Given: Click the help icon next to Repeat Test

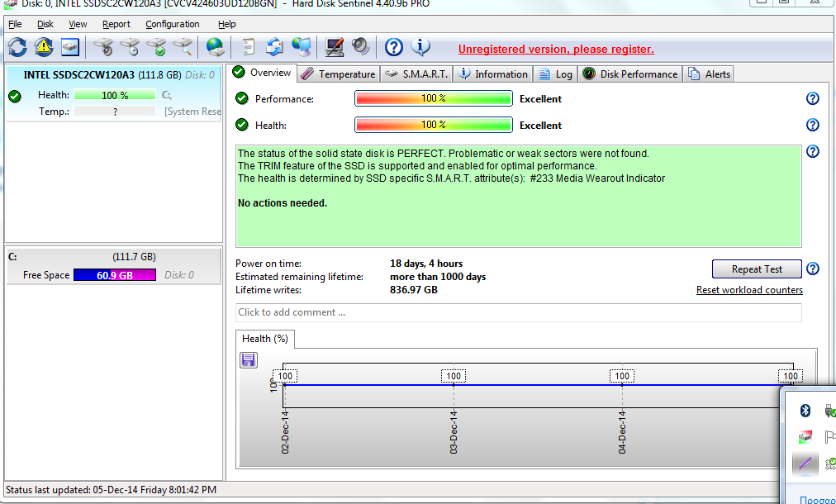Looking at the screenshot, I should [813, 269].
